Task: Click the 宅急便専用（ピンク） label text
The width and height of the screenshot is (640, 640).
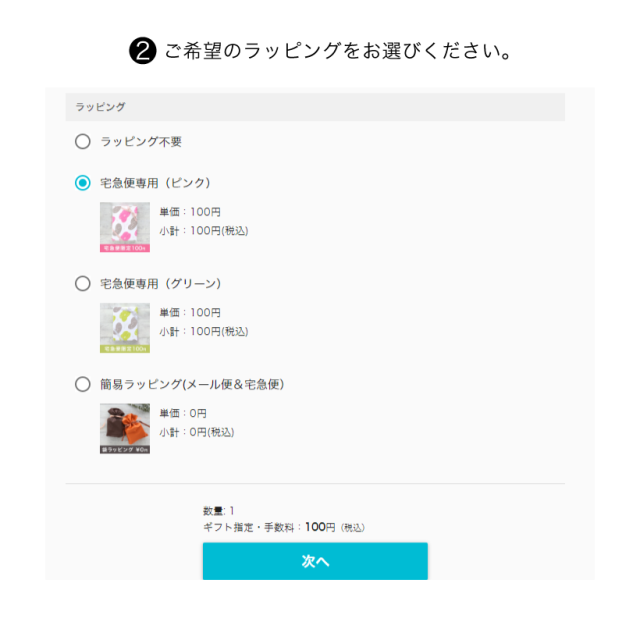Action: pyautogui.click(x=155, y=183)
